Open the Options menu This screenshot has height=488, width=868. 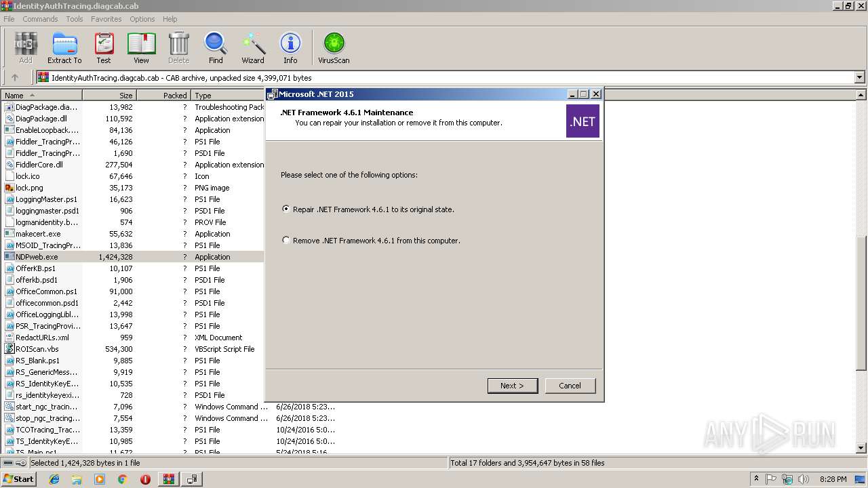pos(142,19)
